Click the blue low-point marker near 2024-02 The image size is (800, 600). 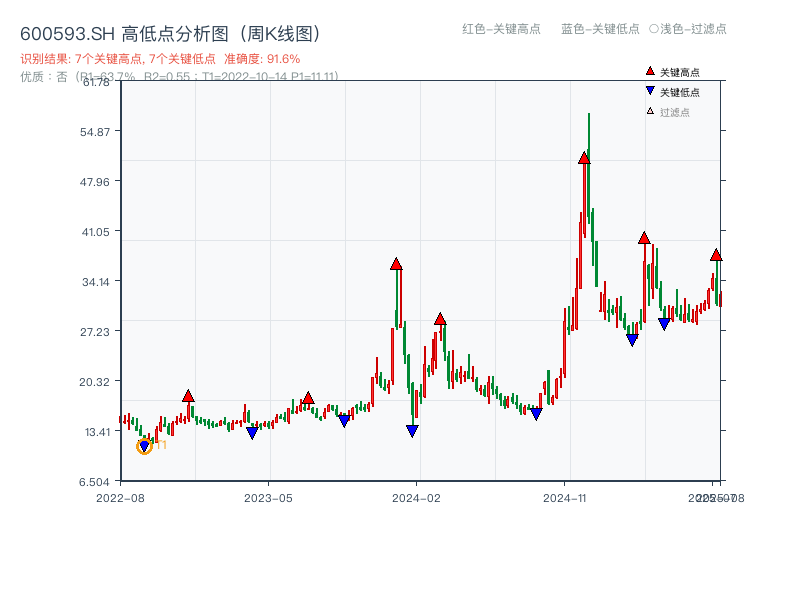coord(412,430)
